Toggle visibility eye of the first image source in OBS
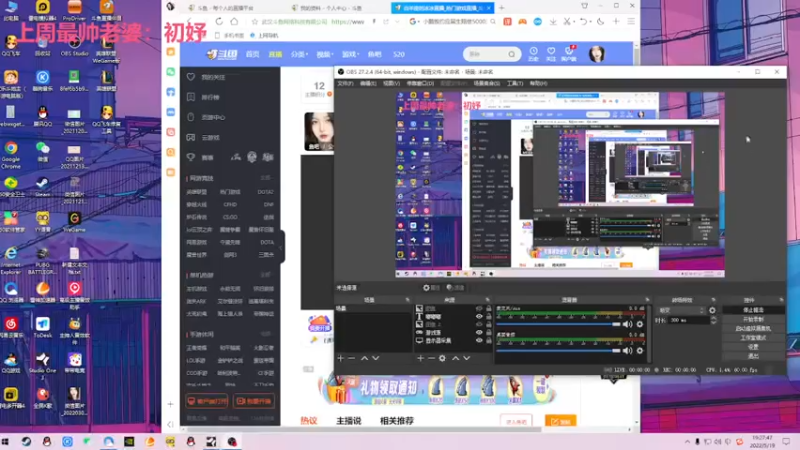800x450 pixels. coord(479,308)
